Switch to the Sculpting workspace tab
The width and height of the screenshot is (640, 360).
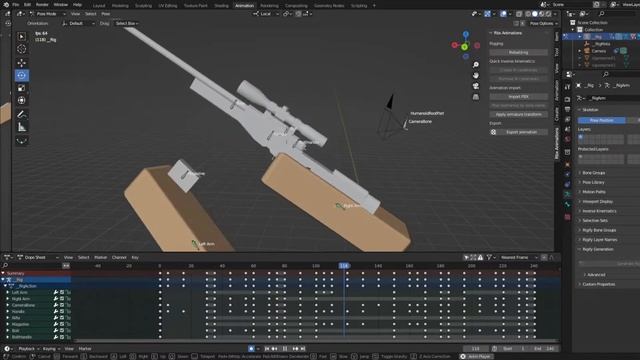pos(143,6)
